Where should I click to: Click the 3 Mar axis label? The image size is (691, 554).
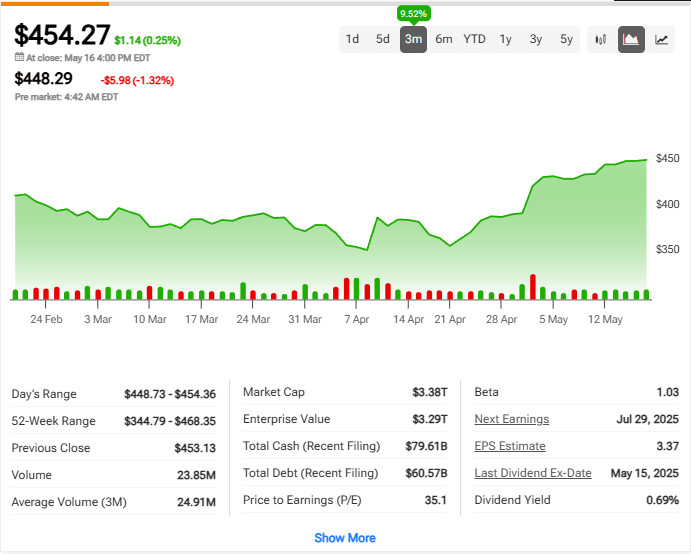point(98,319)
